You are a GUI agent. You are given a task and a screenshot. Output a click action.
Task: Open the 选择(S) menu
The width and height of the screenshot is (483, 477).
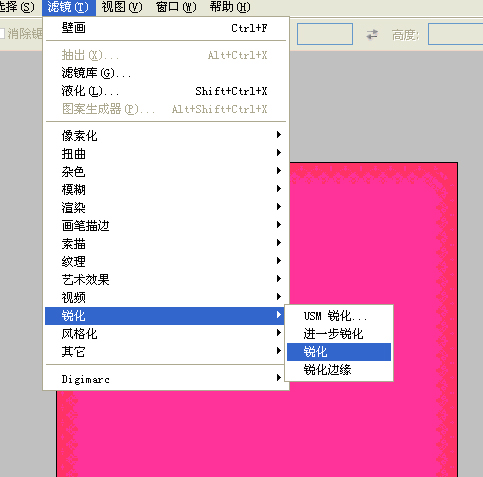click(x=17, y=7)
